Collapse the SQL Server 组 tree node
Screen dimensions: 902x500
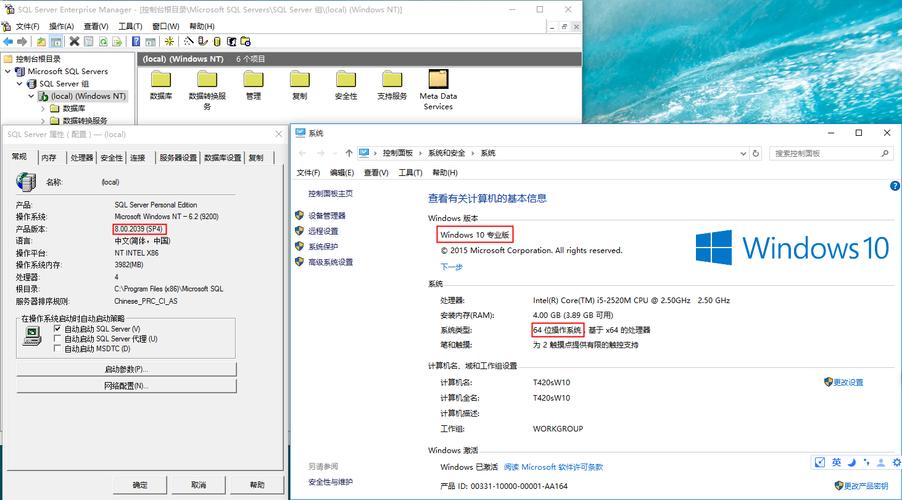point(20,83)
